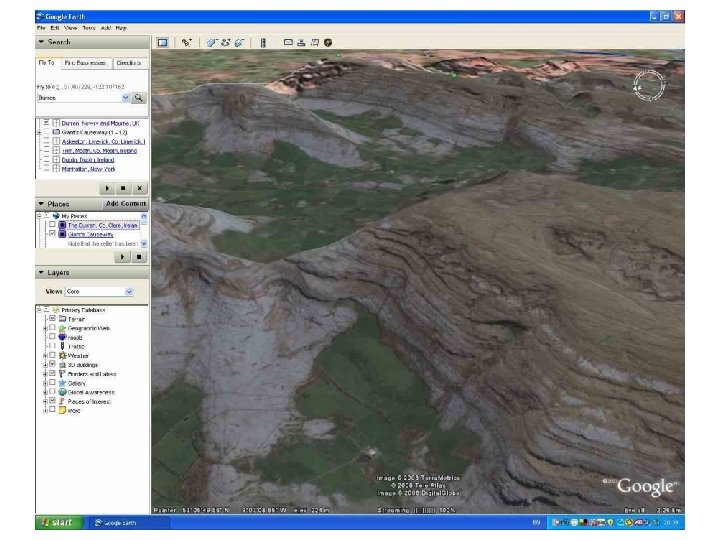Open the Fly To search history dropdown

click(x=125, y=98)
